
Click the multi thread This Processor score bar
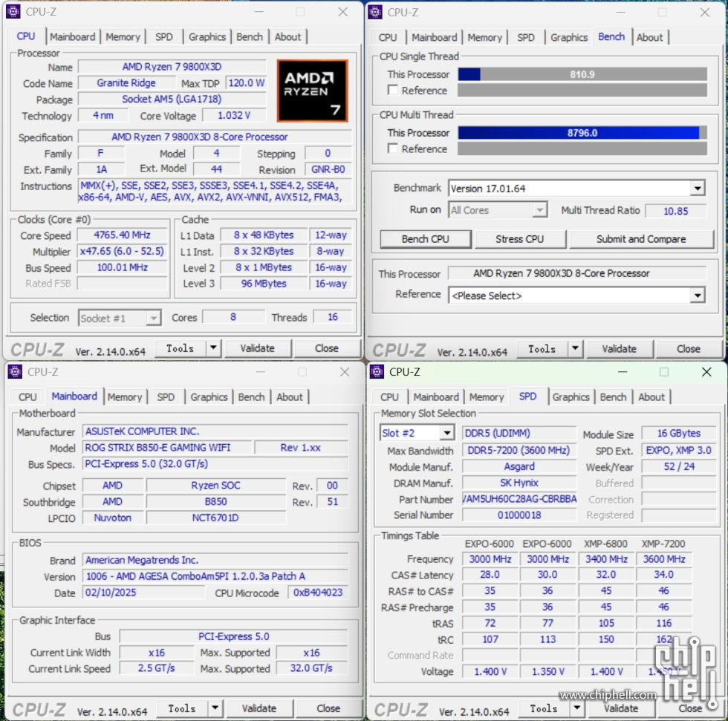(582, 133)
